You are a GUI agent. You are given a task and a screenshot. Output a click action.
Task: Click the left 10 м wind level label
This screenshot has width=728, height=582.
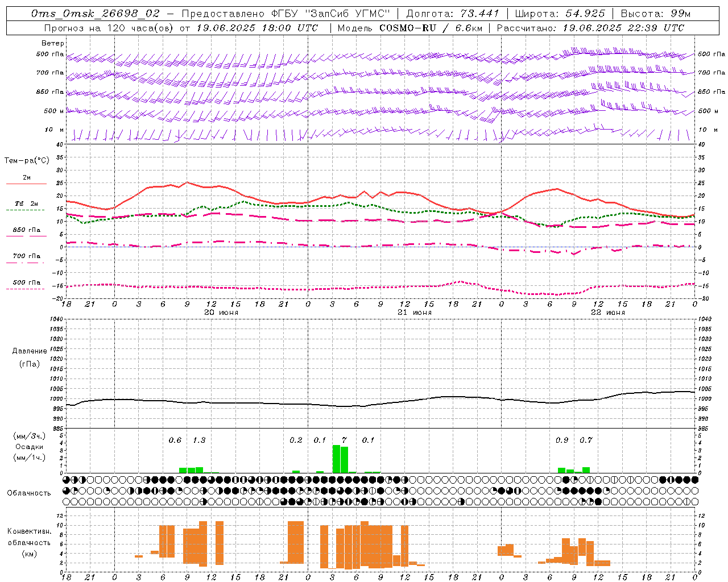click(54, 130)
